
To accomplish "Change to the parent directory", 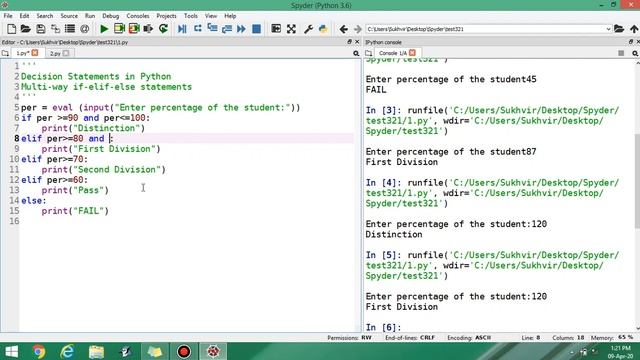I will click(x=634, y=29).
